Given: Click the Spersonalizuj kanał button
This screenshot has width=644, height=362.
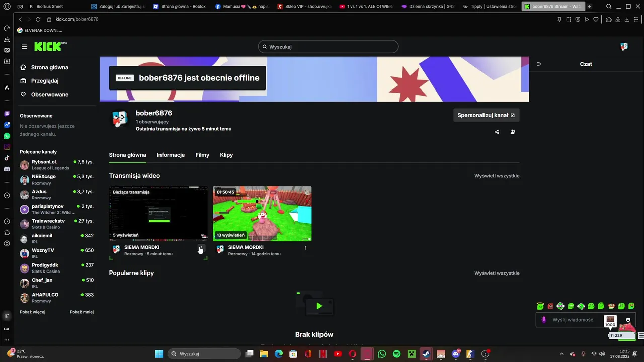Looking at the screenshot, I should (x=486, y=115).
